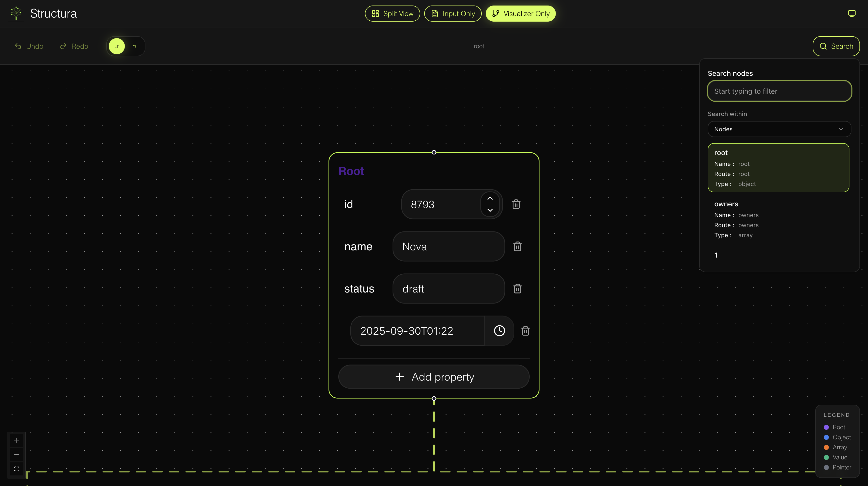Open the Search within Nodes dropdown
The height and width of the screenshot is (486, 868).
[x=779, y=129]
